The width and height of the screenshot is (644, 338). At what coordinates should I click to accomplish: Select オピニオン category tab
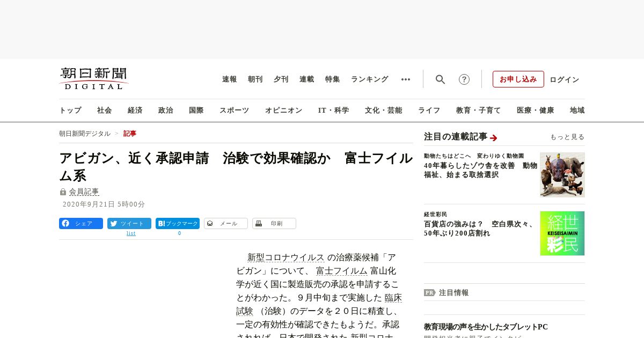[x=283, y=111]
